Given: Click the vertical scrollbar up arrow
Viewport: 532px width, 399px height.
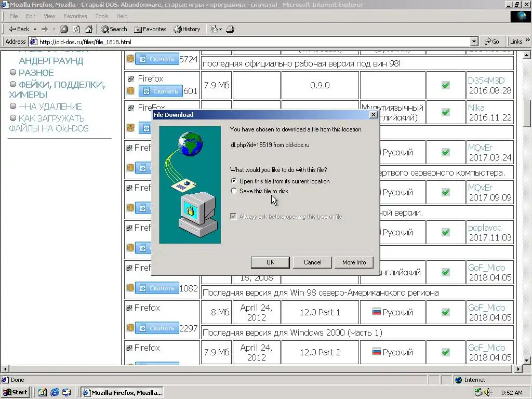Looking at the screenshot, I should [x=527, y=55].
